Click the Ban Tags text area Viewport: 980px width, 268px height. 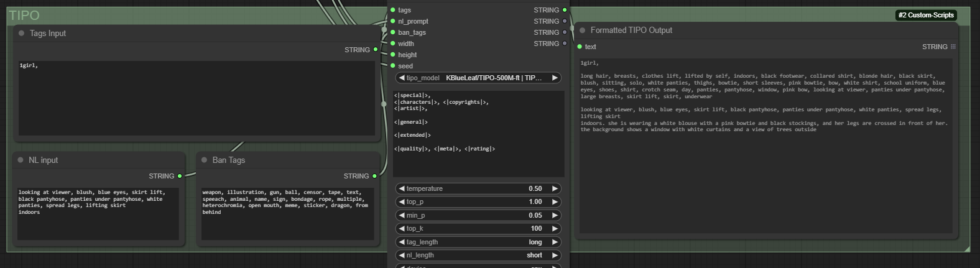287,214
